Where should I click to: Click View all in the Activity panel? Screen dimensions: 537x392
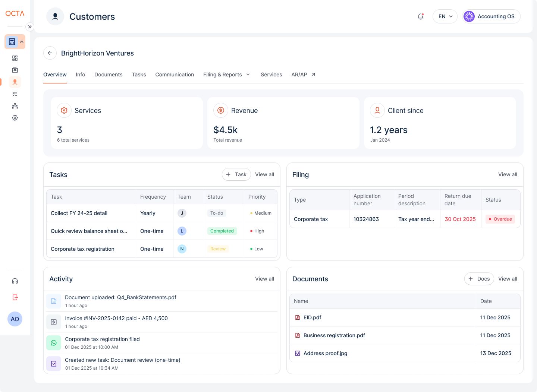pos(264,279)
